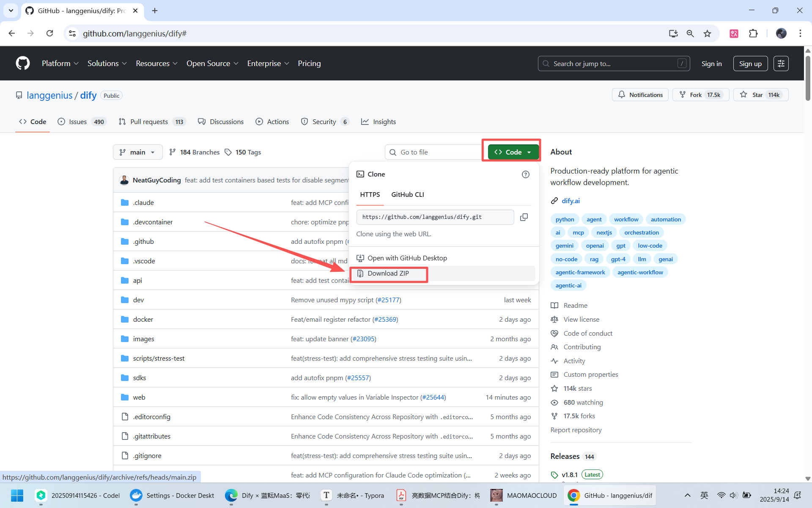
Task: Open the Chrome three-dot menu
Action: click(x=800, y=33)
